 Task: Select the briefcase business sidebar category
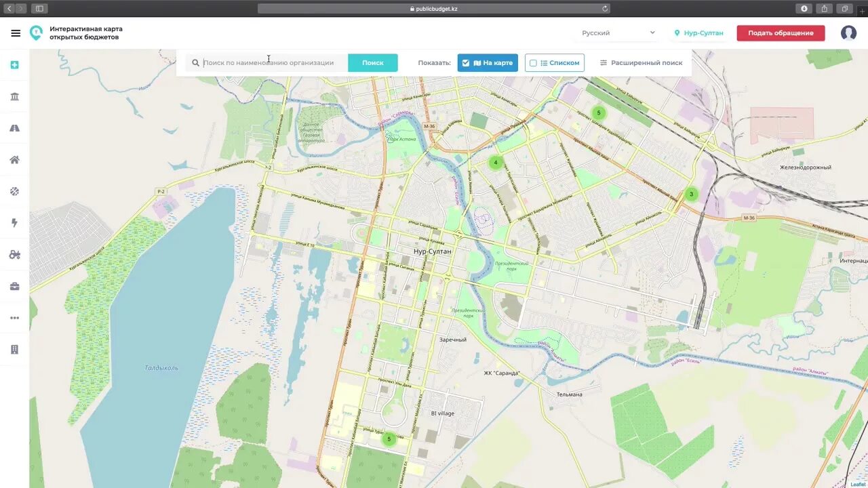click(14, 286)
